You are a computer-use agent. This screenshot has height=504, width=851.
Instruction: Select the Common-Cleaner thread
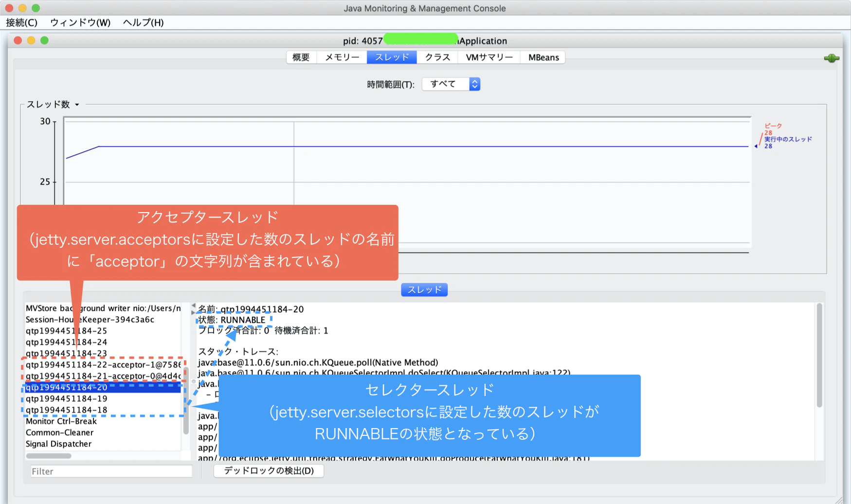(x=103, y=432)
